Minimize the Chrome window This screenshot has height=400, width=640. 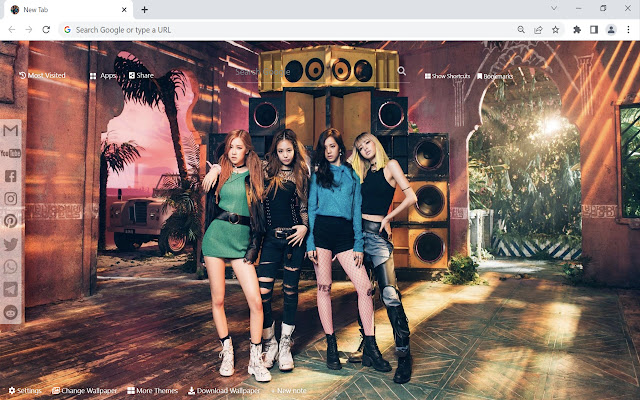[579, 8]
